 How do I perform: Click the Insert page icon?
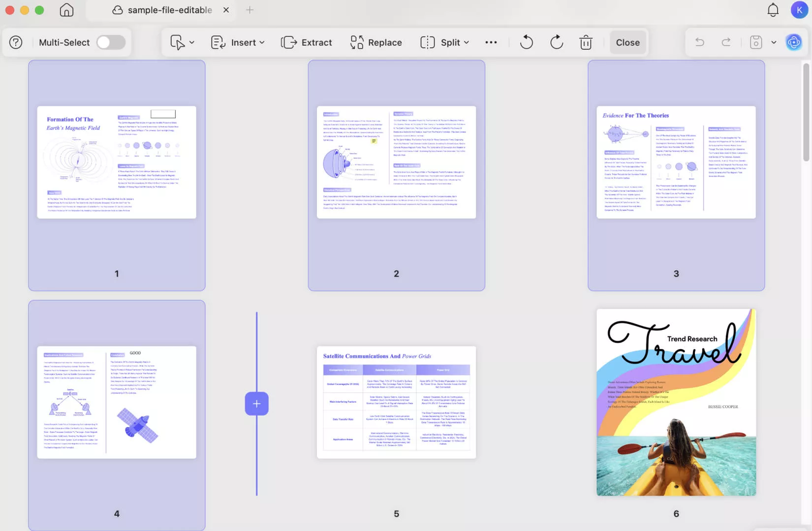point(218,42)
